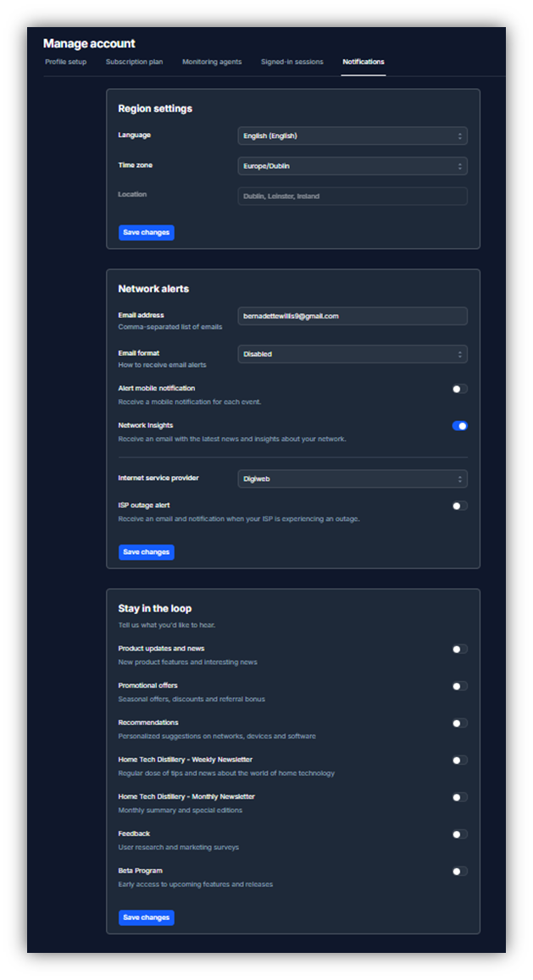Toggle Promotional offers on
Image resolution: width=533 pixels, height=980 pixels.
point(459,686)
